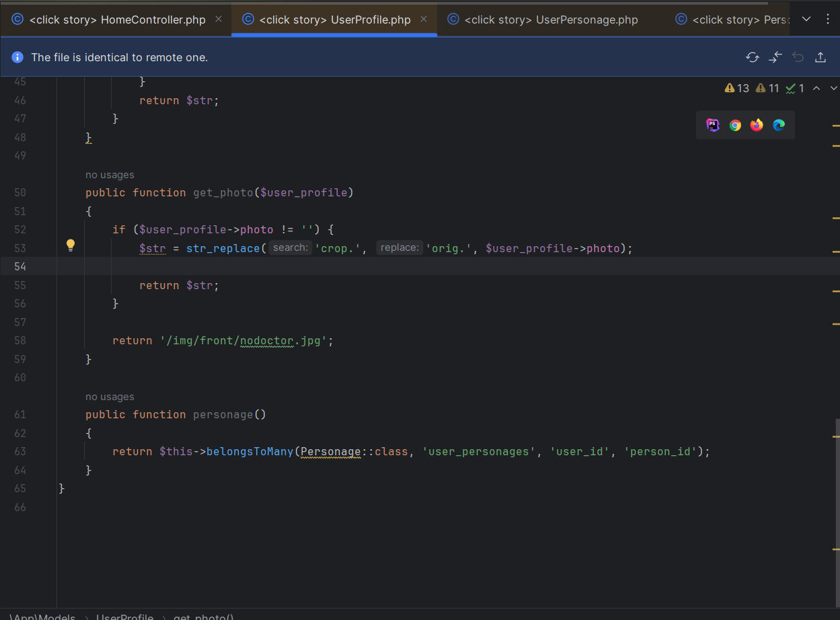Open file in Chrome browser
Image resolution: width=840 pixels, height=620 pixels.
[735, 125]
